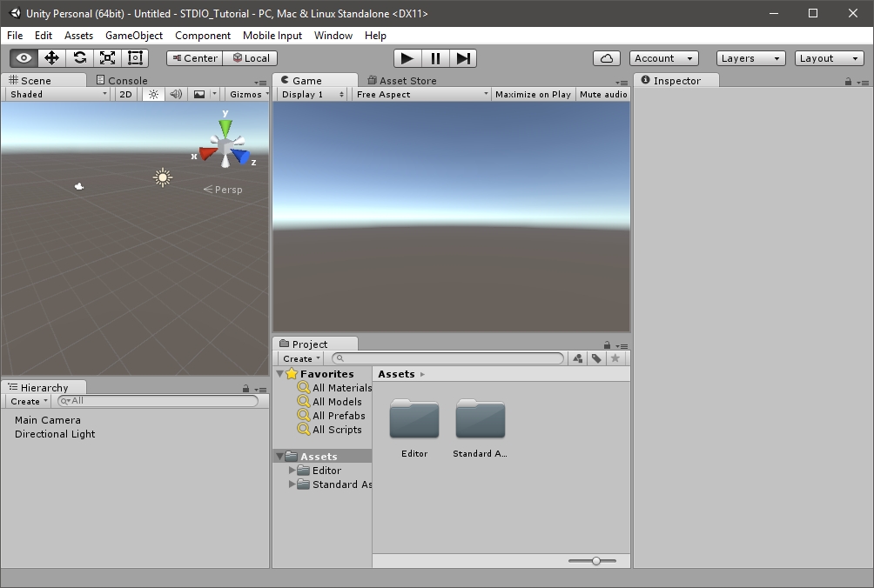Open the Shaded draw mode dropdown
874x588 pixels.
(58, 94)
